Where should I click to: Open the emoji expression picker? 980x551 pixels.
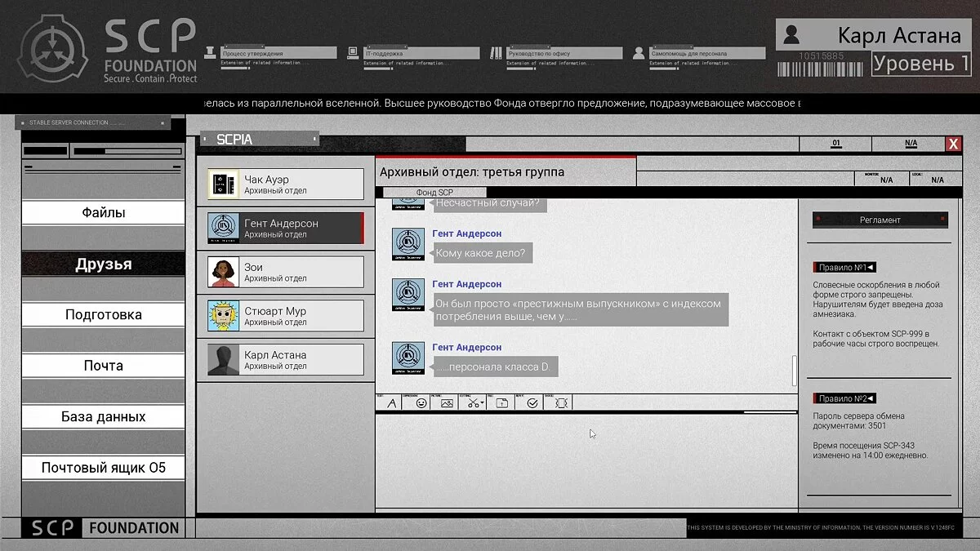[x=421, y=403]
